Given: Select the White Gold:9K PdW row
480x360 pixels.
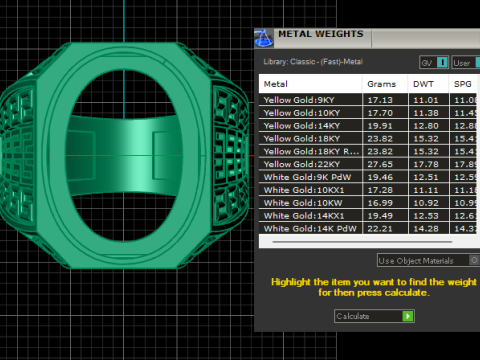Looking at the screenshot, I should (x=368, y=177).
